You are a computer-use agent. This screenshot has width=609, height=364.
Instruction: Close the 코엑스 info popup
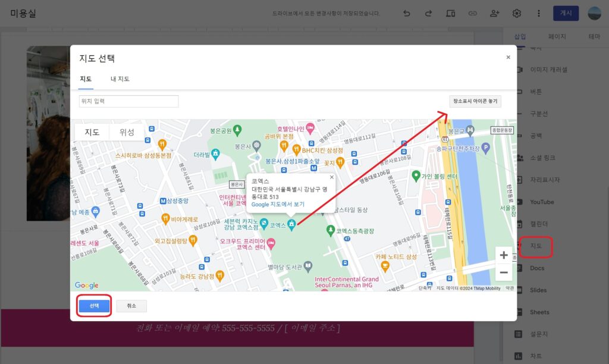pyautogui.click(x=331, y=177)
